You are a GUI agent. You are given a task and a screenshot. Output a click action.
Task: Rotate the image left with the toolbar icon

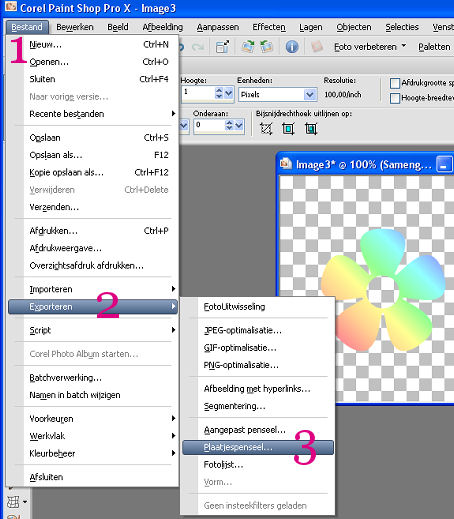coord(266,47)
